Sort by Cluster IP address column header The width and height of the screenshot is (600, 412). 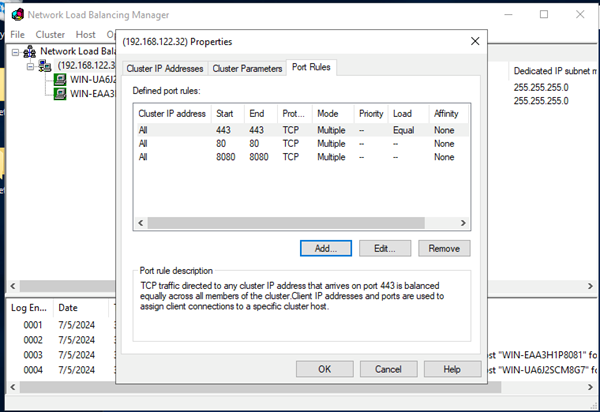173,114
